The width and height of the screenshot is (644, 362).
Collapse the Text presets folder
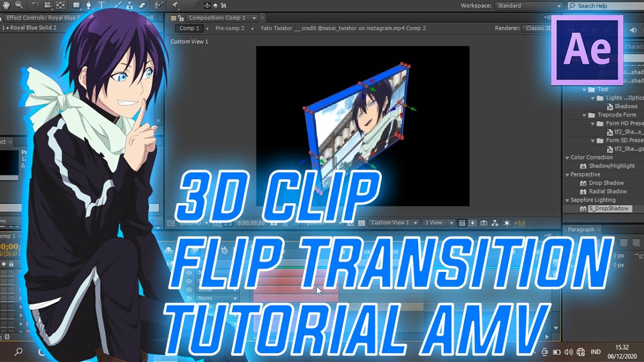point(585,89)
